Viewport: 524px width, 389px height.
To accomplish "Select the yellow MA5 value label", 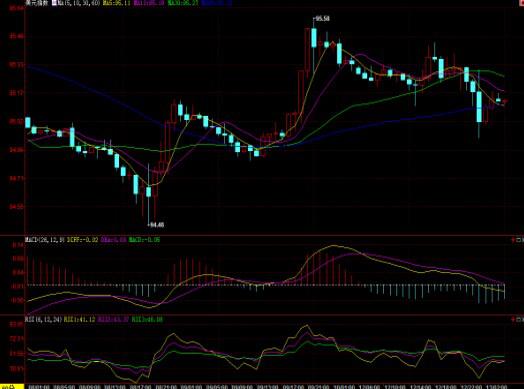I will pyautogui.click(x=116, y=3).
